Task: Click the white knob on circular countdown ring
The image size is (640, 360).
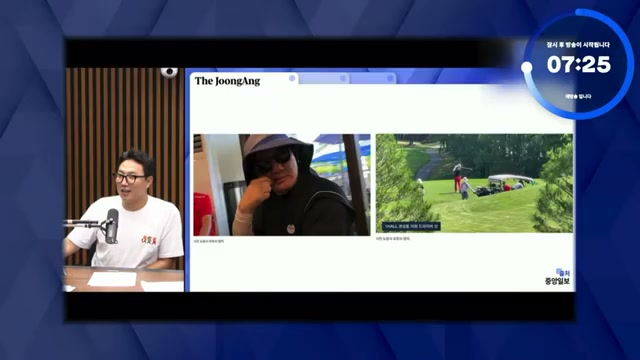Action: 527,67
